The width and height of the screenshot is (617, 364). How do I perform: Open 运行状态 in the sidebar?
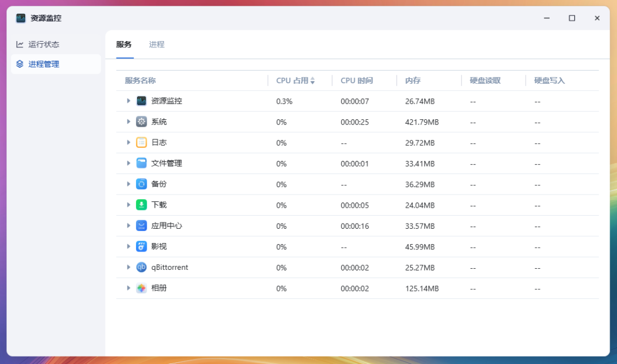[x=56, y=45]
